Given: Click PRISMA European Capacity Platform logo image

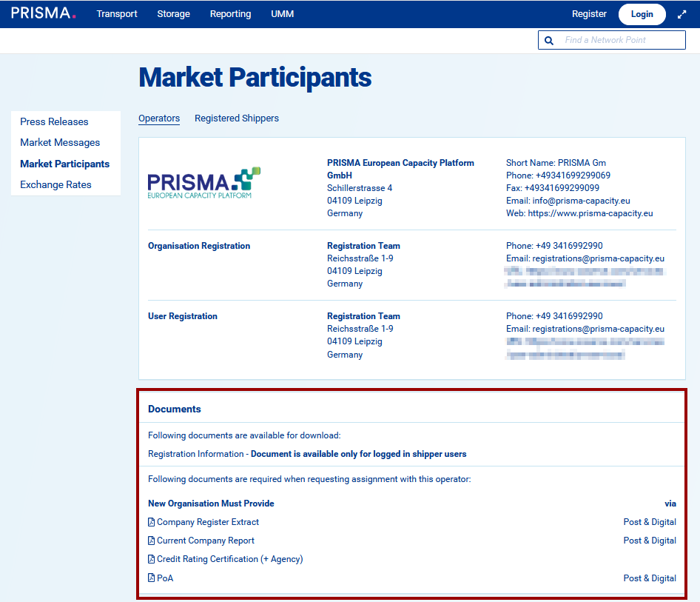Looking at the screenshot, I should (204, 182).
